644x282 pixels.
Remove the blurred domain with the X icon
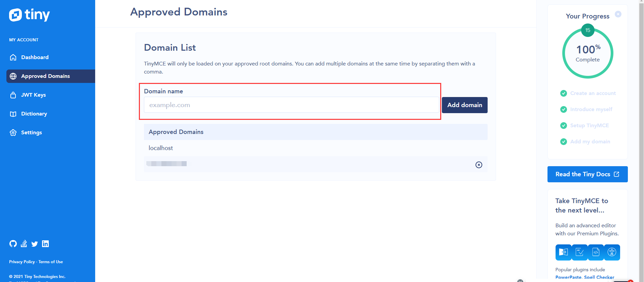(x=479, y=165)
